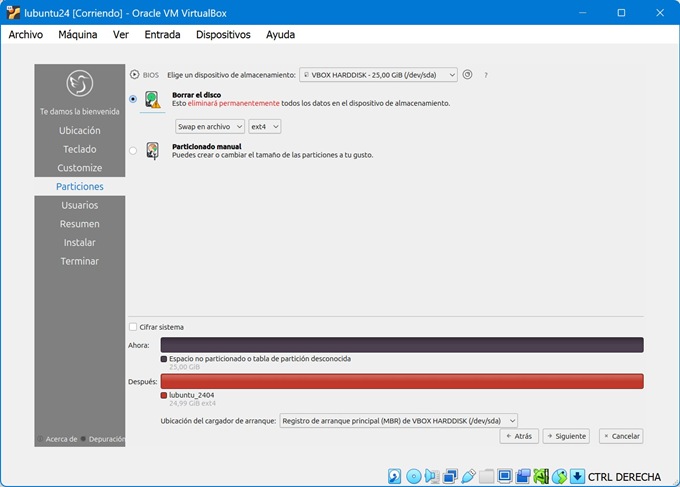Click the audio status icon
680x487 pixels.
[x=432, y=476]
